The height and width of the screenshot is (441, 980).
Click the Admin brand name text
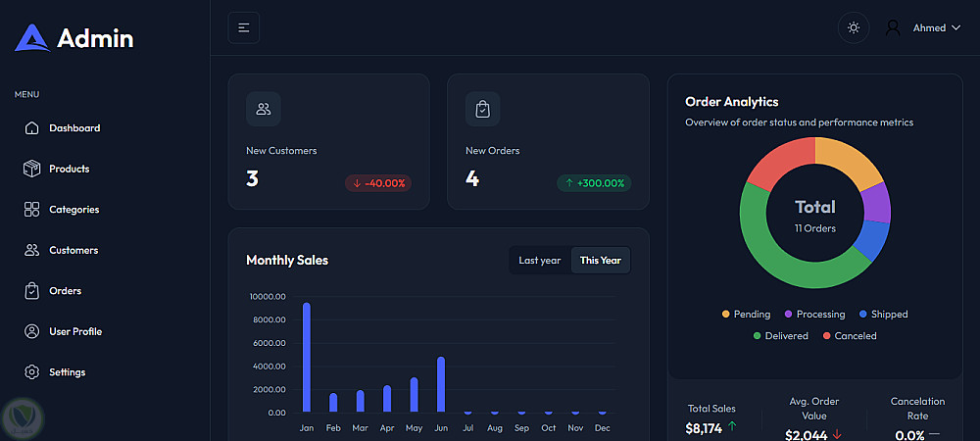tap(95, 39)
